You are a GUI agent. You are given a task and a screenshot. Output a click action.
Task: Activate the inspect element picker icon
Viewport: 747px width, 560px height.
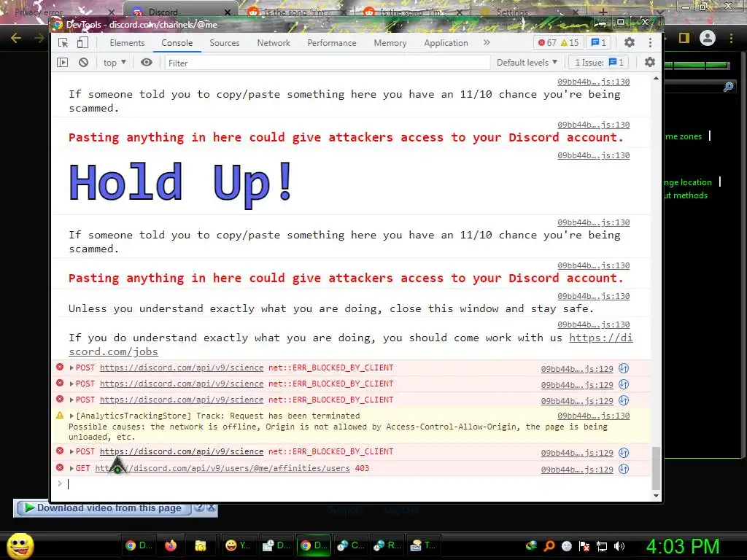click(x=63, y=43)
